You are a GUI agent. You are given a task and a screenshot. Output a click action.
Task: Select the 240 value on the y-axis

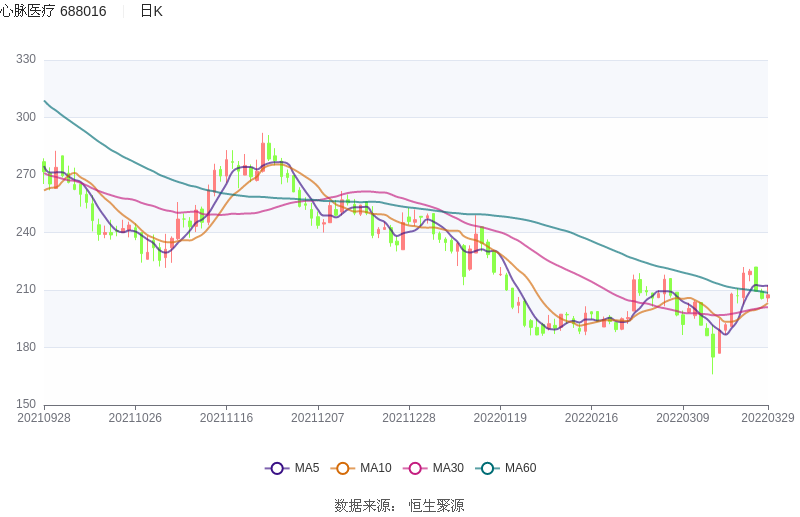(x=26, y=232)
